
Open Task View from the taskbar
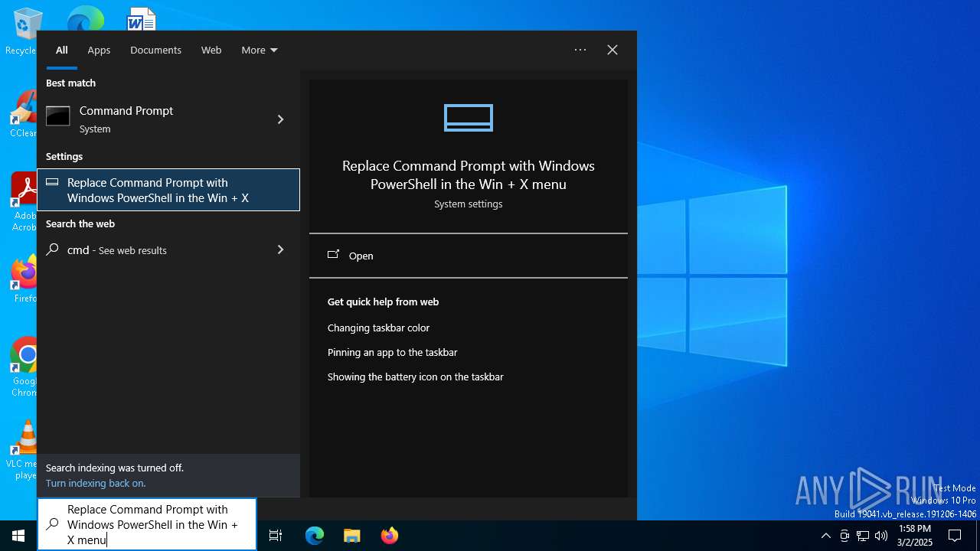276,536
